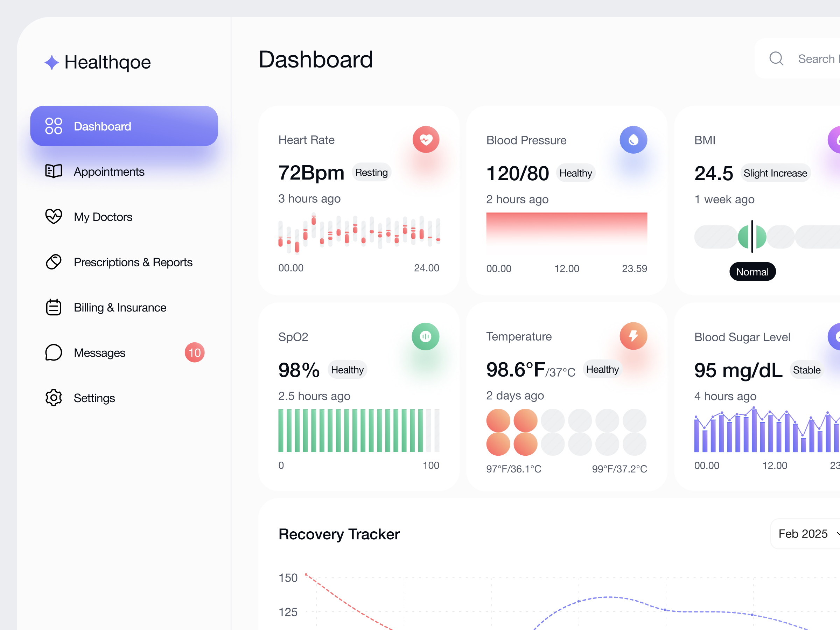The height and width of the screenshot is (630, 840).
Task: Open the Settings gear icon
Action: pyautogui.click(x=54, y=398)
